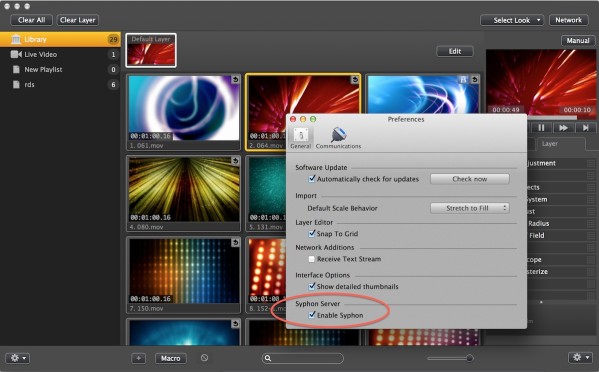Pause playback in the preview transport

pos(541,128)
